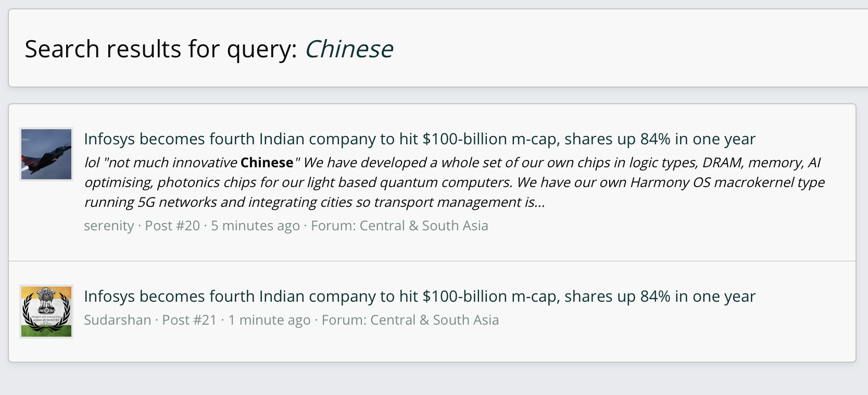The image size is (868, 395).
Task: Visit Sudarshan's user profile
Action: tap(118, 320)
